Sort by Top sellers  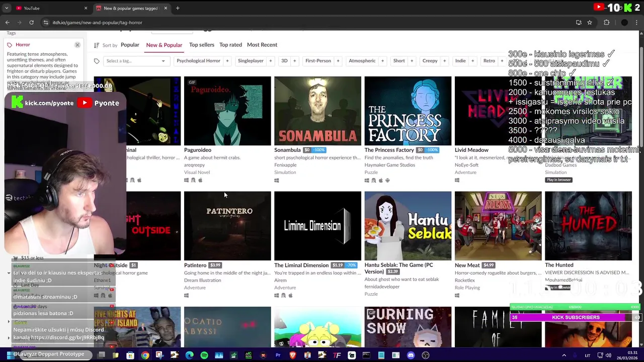coord(202,45)
